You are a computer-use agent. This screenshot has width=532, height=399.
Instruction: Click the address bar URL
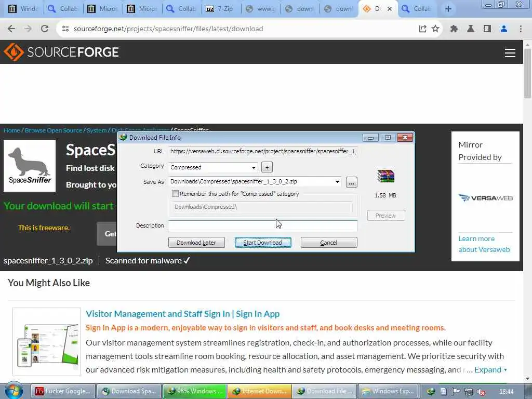tap(168, 29)
